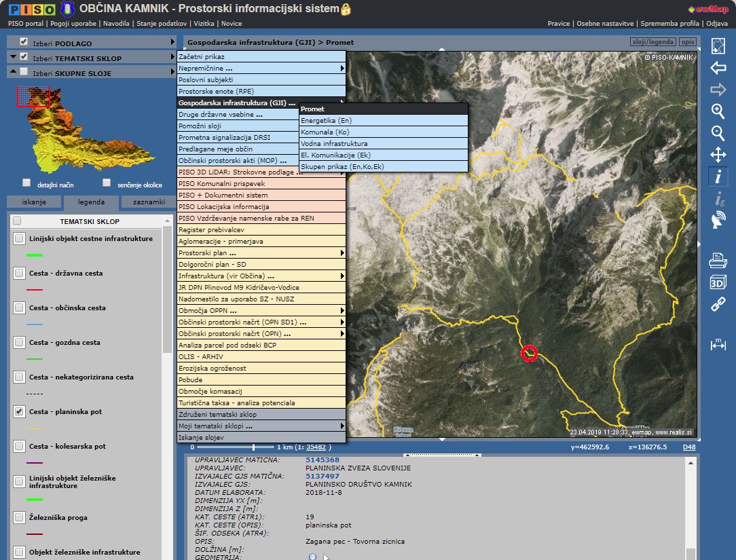Select the pan map arrows tool
736x560 pixels.
[718, 155]
